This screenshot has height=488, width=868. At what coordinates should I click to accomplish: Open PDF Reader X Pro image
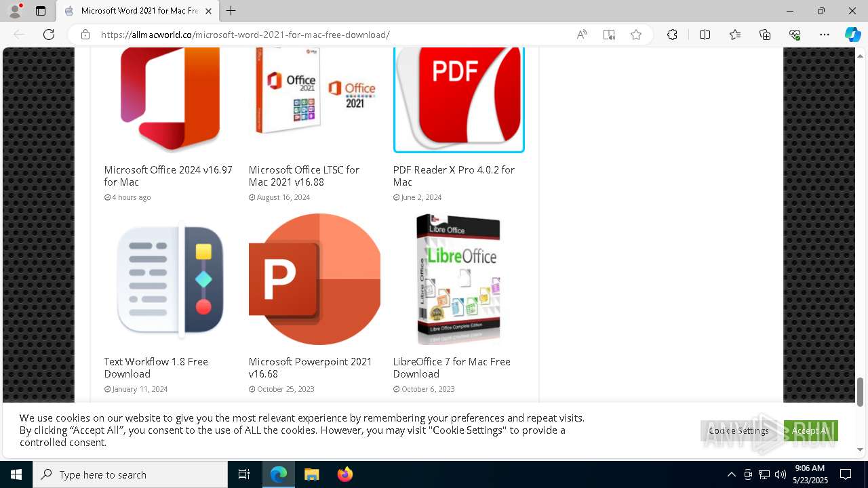click(459, 100)
